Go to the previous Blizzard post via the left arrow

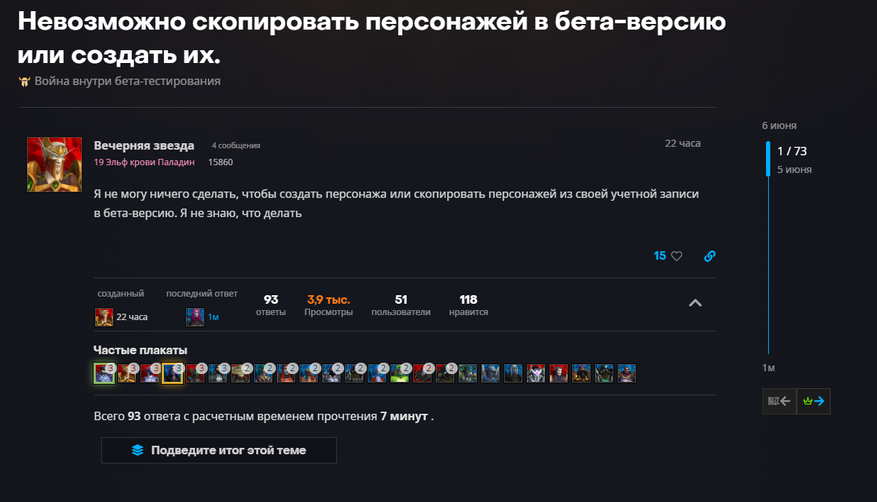(x=779, y=401)
